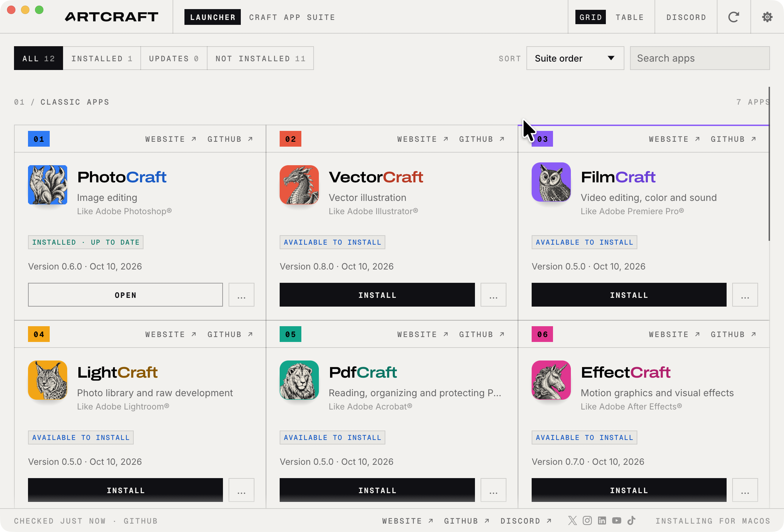The width and height of the screenshot is (784, 532).
Task: Switch to Table view
Action: pos(630,17)
